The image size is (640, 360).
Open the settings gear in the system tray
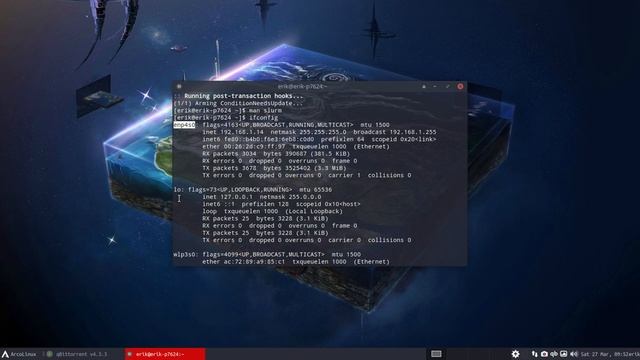516,354
